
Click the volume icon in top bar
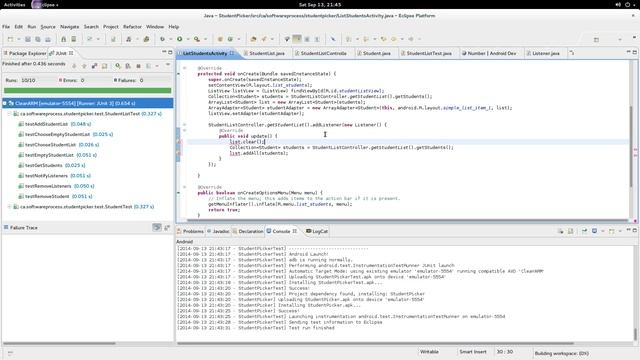pos(618,5)
